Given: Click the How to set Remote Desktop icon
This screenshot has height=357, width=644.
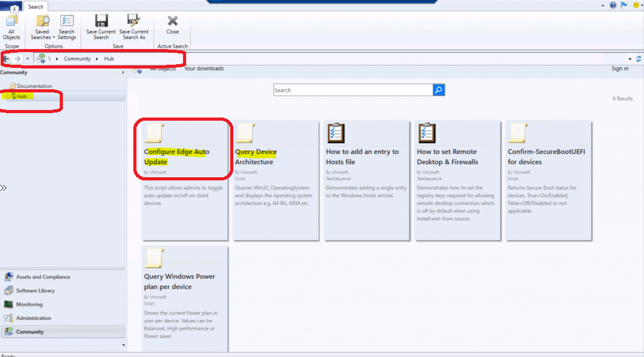Looking at the screenshot, I should 427,133.
